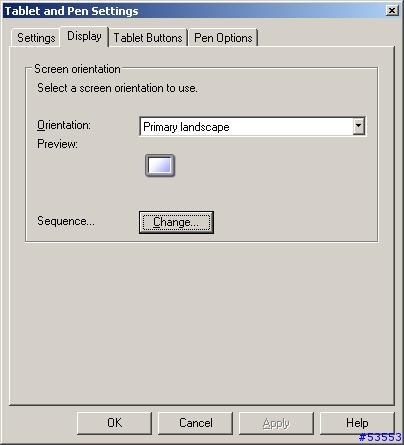Click the Screen orientation group heading
The height and width of the screenshot is (445, 404).
[x=77, y=69]
